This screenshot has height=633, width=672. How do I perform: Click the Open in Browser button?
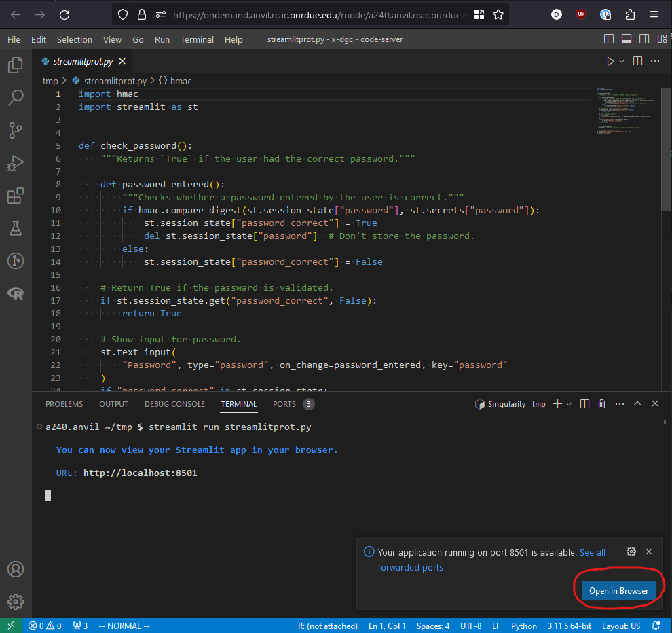click(x=618, y=590)
